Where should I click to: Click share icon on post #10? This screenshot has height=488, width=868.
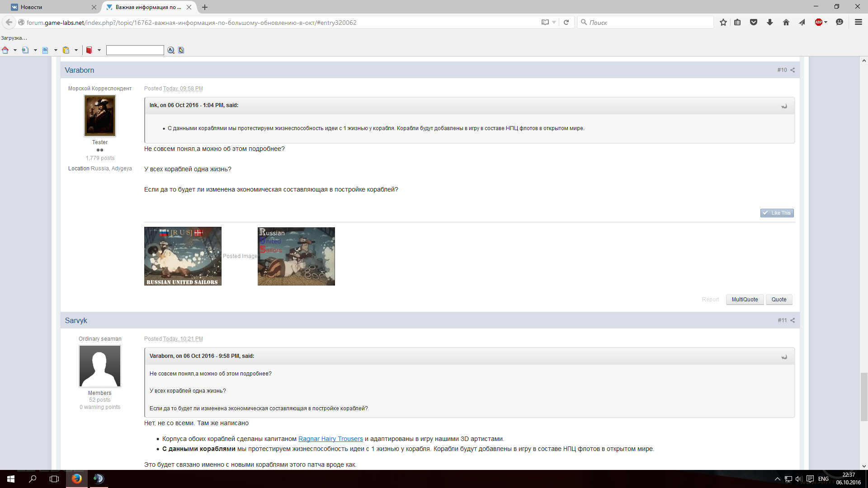793,70
